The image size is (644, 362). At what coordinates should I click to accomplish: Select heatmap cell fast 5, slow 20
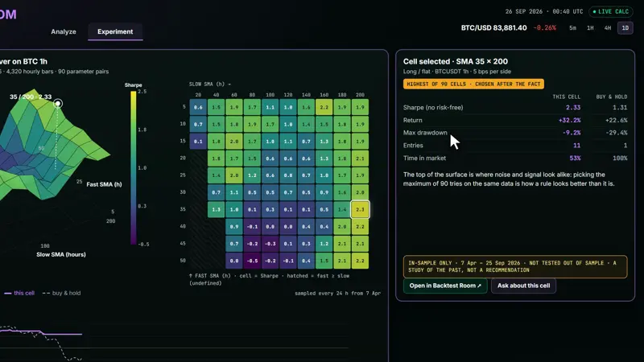click(198, 107)
